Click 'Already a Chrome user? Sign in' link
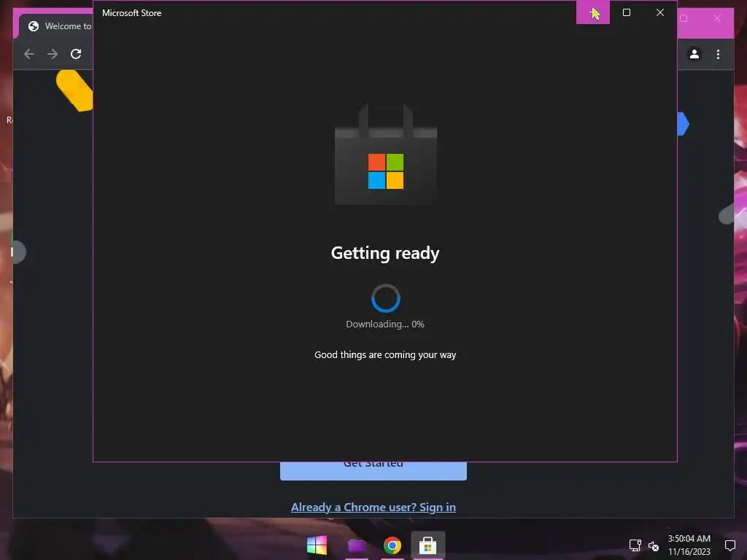The width and height of the screenshot is (747, 560). 373,507
